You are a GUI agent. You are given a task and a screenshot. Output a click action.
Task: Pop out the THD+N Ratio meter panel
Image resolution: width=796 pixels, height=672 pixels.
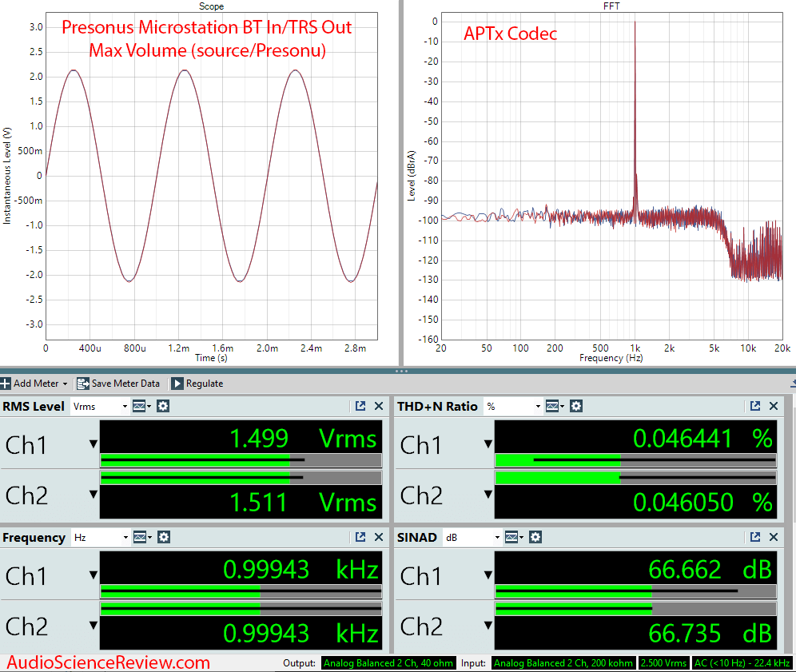755,406
